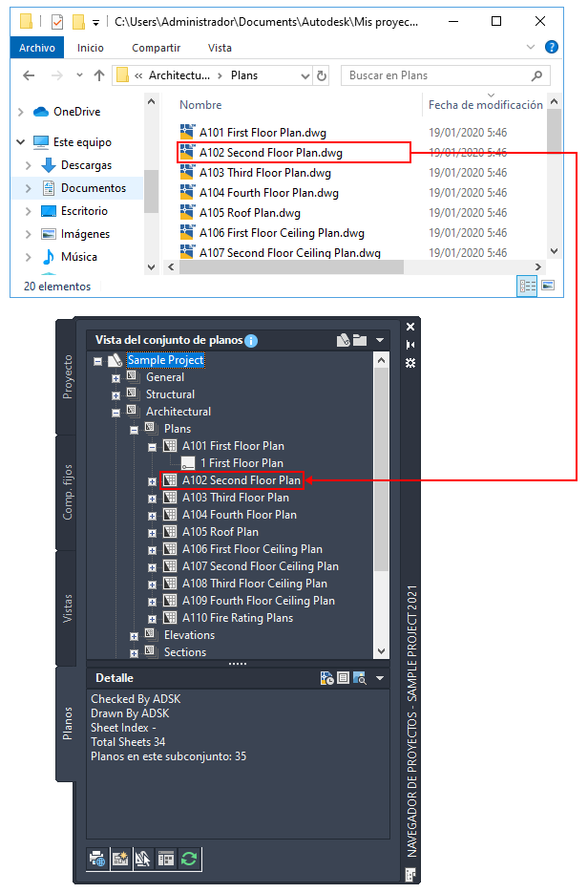Open the address bar history dropdown

305,75
